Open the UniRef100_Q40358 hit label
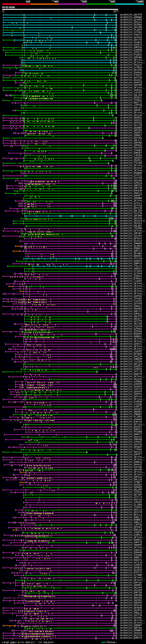Viewport: 146px width, 644px height. 131,27
